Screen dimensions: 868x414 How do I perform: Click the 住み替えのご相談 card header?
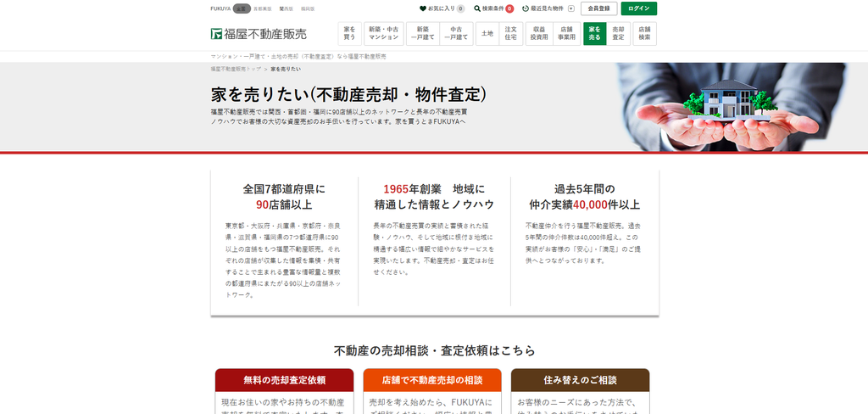pos(580,380)
